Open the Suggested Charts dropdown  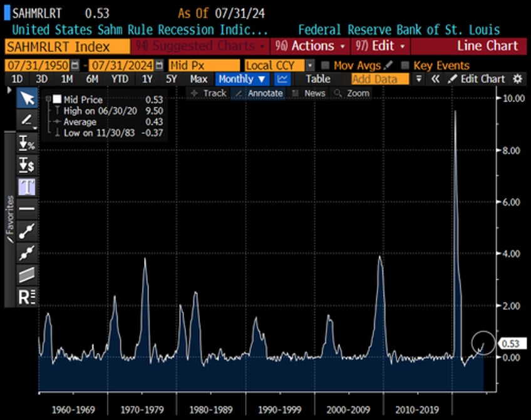(x=200, y=46)
